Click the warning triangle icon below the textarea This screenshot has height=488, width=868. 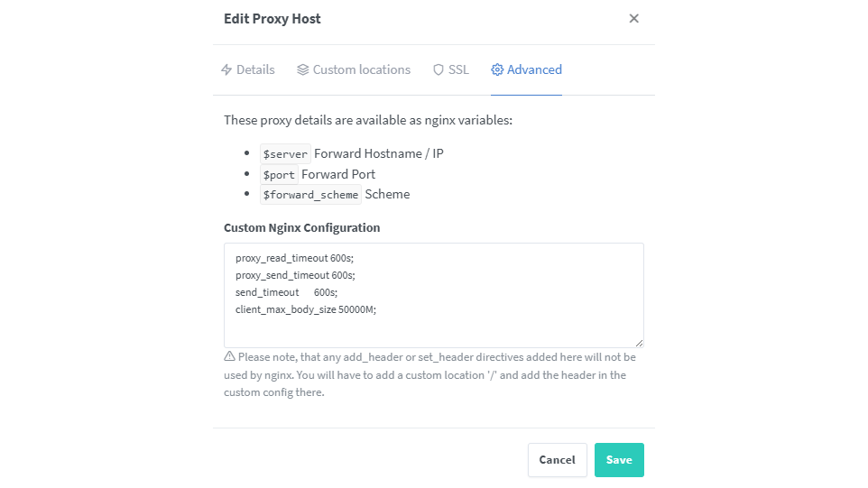click(x=229, y=356)
